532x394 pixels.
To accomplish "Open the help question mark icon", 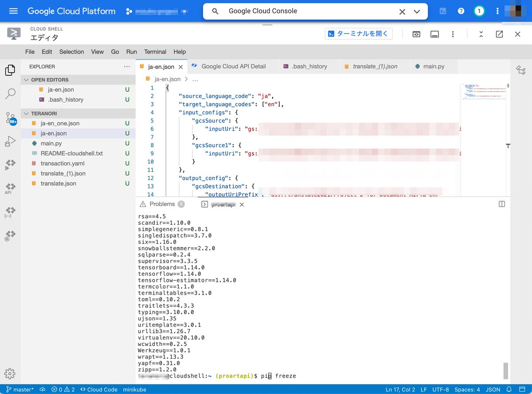I will [461, 11].
